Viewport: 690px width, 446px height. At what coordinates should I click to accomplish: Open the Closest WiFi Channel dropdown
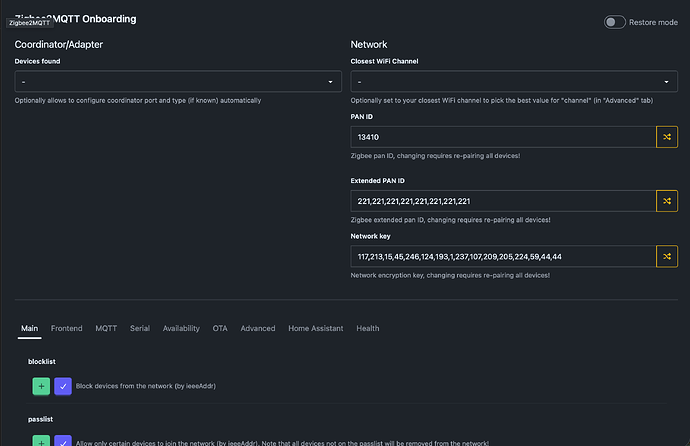click(x=514, y=81)
